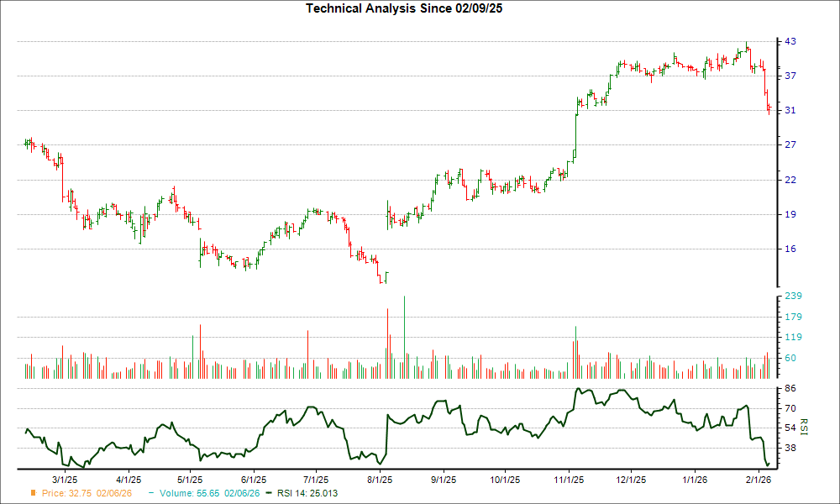The height and width of the screenshot is (504, 840).
Task: Click the vertical RSI axis label text
Action: click(x=803, y=426)
